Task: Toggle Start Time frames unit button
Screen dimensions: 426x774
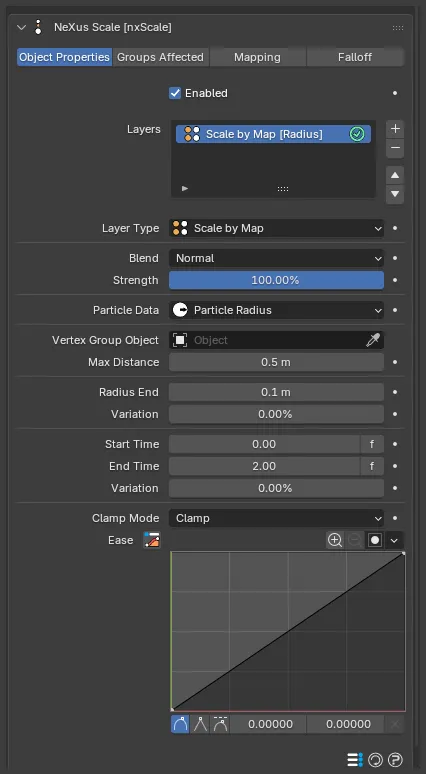Action: (x=372, y=444)
